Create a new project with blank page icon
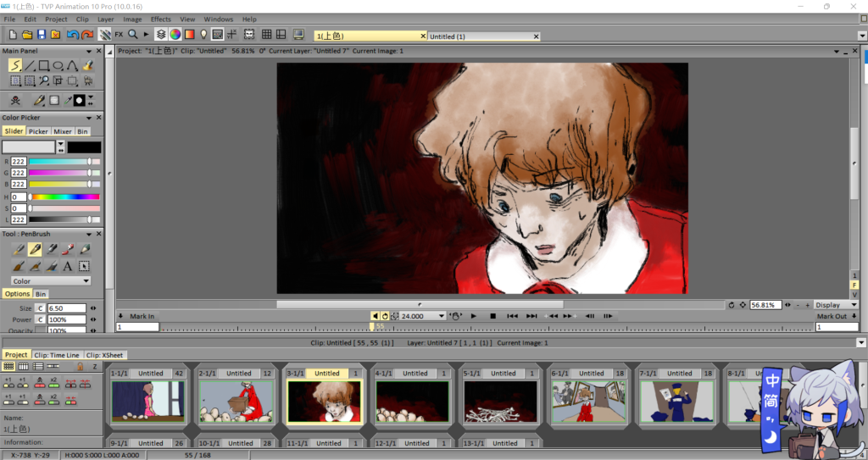Image resolution: width=868 pixels, height=460 pixels. [x=13, y=35]
